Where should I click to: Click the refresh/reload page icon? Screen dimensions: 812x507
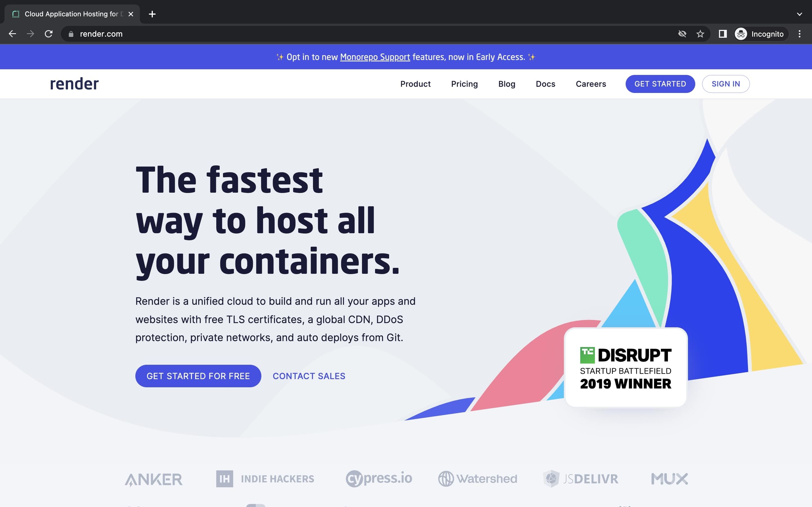(50, 33)
